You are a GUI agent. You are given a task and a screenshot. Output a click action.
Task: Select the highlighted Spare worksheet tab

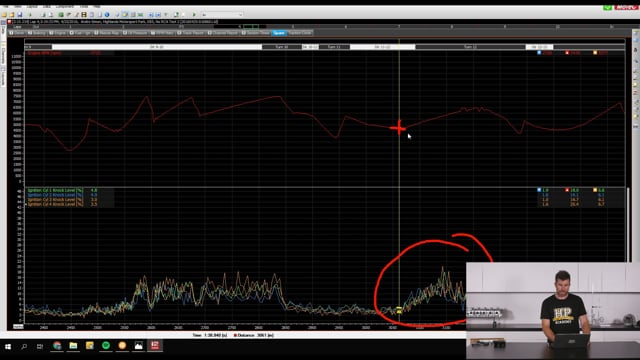(279, 33)
